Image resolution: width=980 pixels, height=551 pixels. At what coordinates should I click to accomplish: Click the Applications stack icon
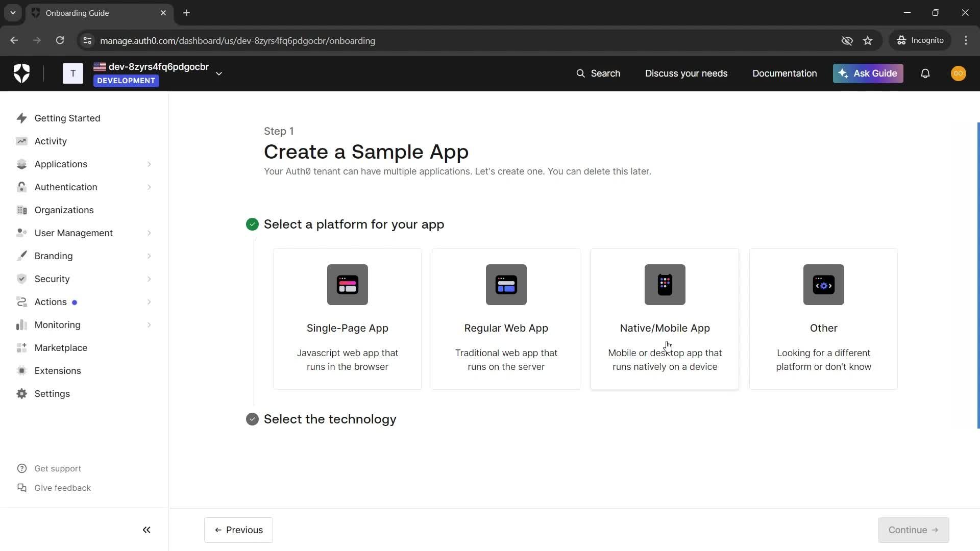(x=21, y=164)
